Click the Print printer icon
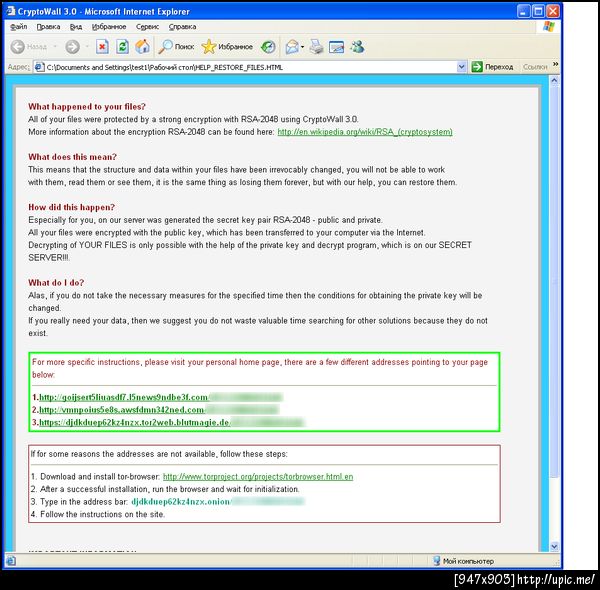The height and width of the screenshot is (590, 600). [316, 47]
